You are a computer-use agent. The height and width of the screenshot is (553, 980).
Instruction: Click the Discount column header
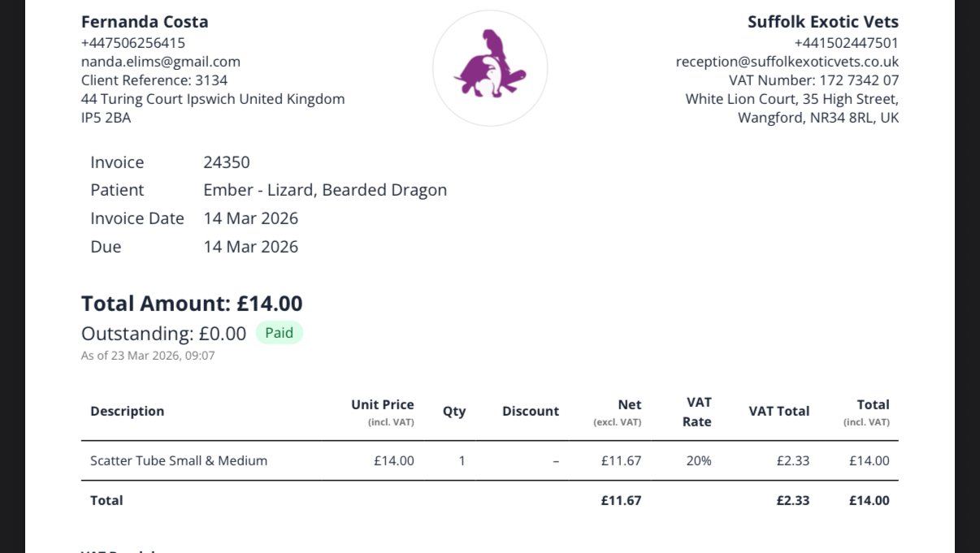pos(531,412)
